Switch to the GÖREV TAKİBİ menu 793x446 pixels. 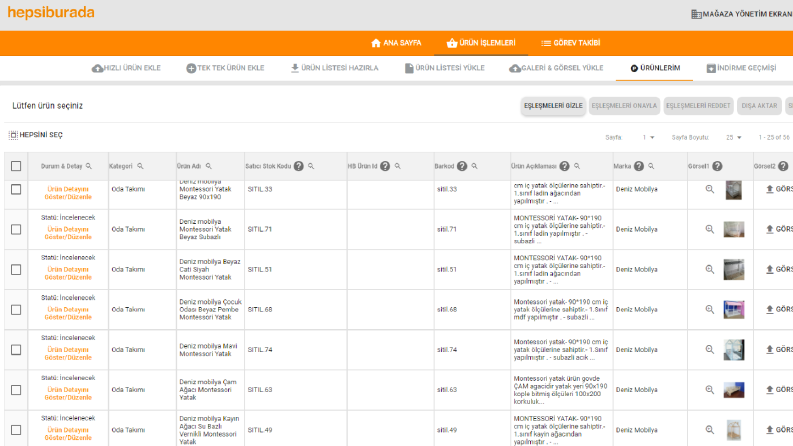570,43
